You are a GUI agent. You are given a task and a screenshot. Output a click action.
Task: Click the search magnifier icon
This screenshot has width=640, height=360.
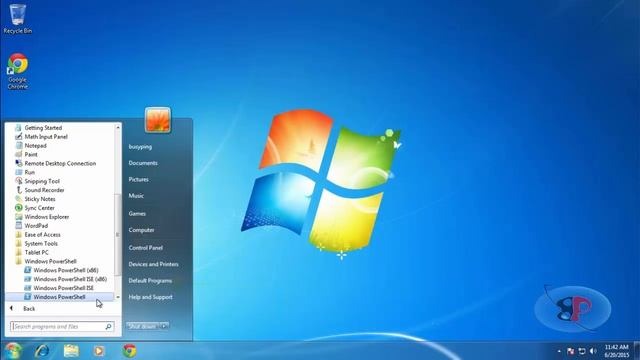tap(109, 327)
